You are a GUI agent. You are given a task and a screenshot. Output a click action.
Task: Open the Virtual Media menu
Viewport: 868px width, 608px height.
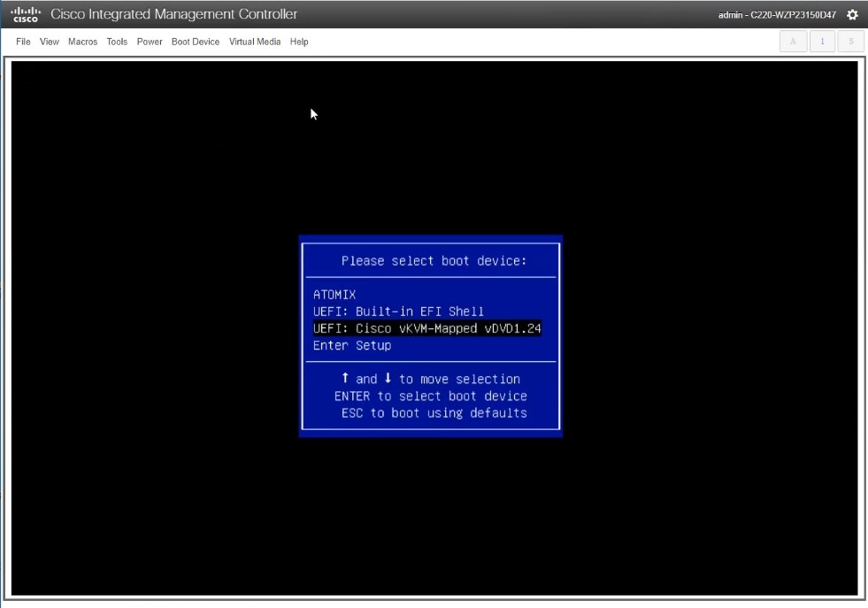click(x=255, y=42)
